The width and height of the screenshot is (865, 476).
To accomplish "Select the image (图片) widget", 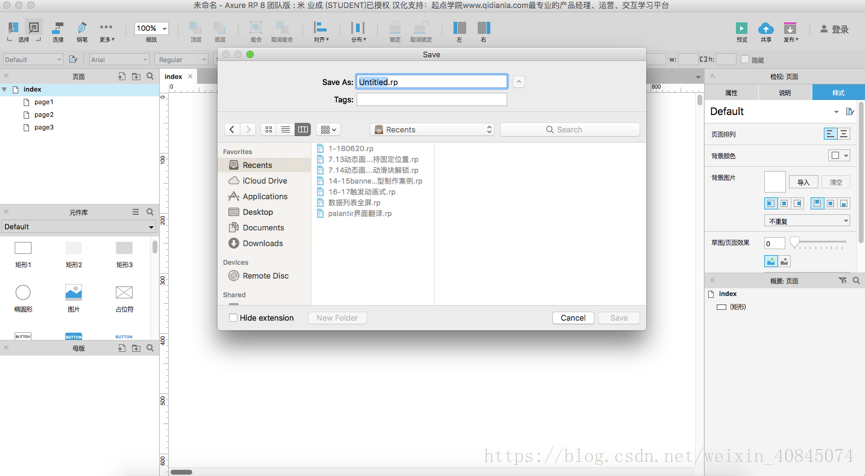I will [73, 298].
